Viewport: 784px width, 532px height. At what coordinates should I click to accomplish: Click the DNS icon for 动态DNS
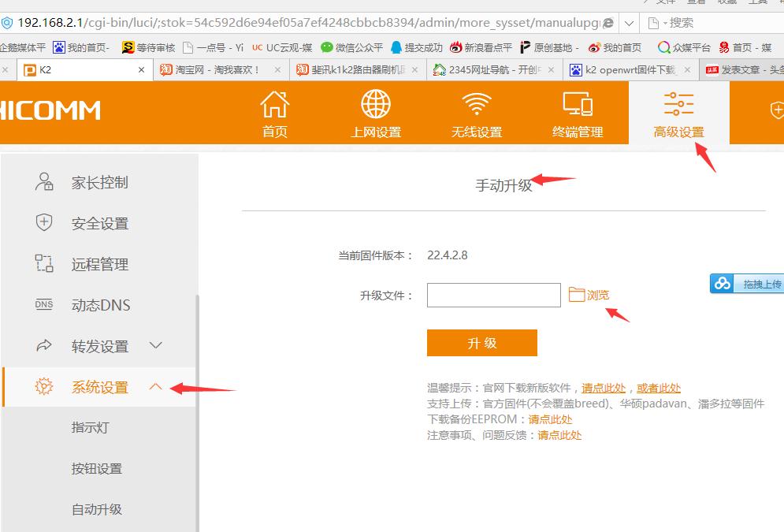43,305
